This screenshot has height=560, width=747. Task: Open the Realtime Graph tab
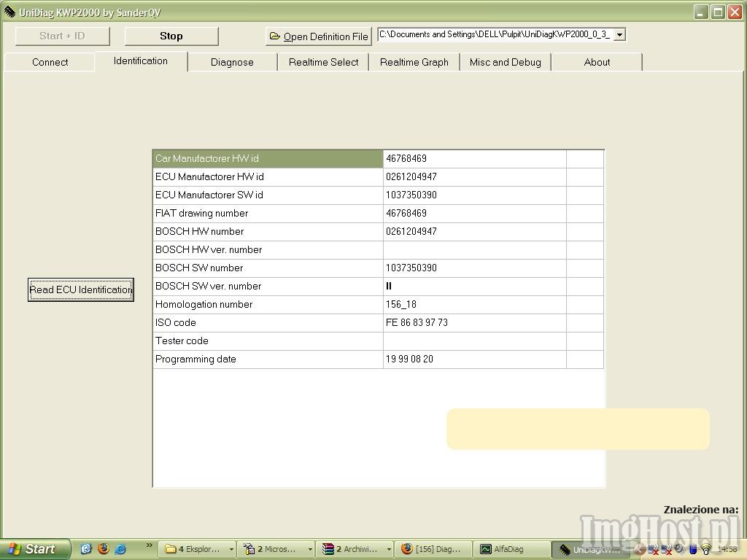[414, 62]
